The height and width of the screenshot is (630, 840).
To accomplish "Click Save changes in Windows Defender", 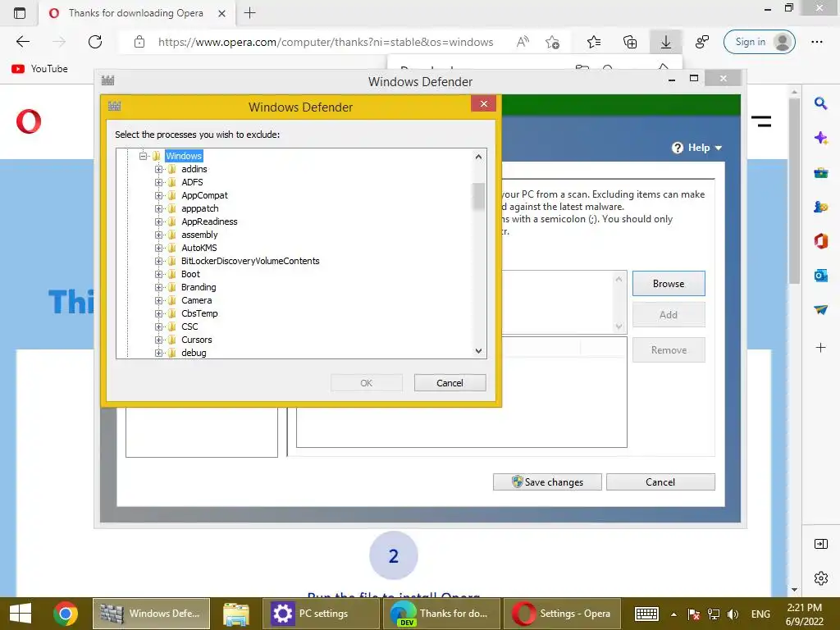I will tap(547, 482).
